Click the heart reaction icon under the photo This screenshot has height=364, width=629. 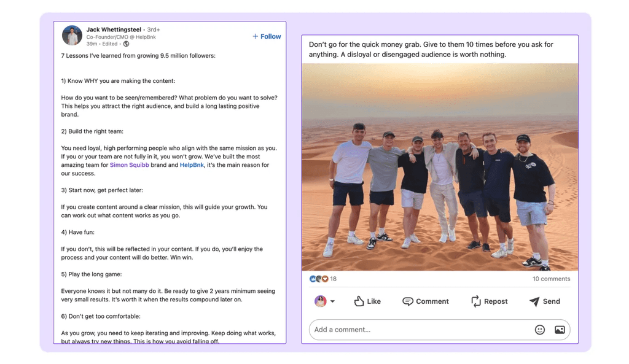[325, 279]
